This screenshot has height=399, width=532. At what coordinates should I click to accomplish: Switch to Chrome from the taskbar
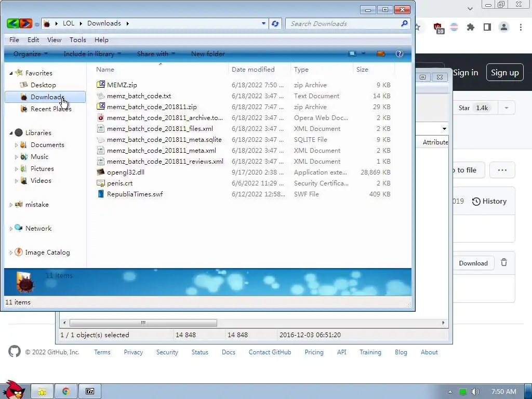[x=66, y=392]
